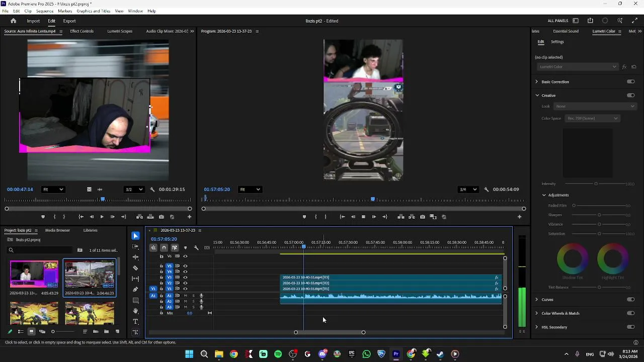
Task: Click Insert button in Source monitor
Action: point(139,217)
